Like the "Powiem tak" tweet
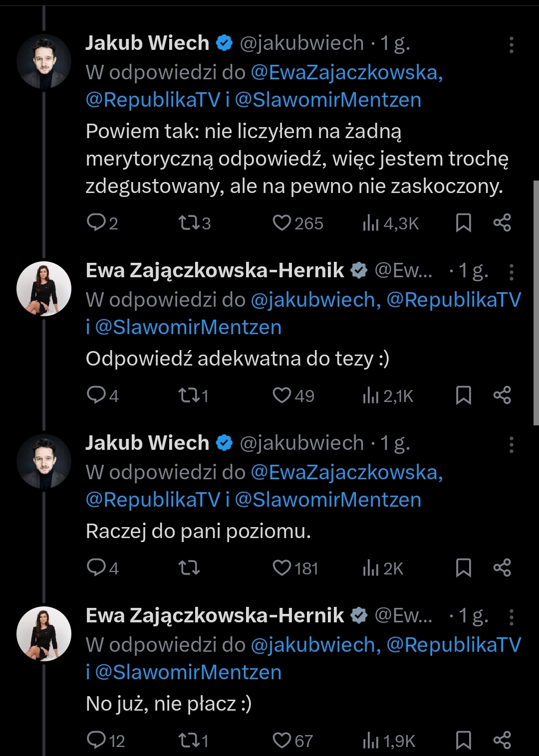The width and height of the screenshot is (539, 756). (282, 222)
